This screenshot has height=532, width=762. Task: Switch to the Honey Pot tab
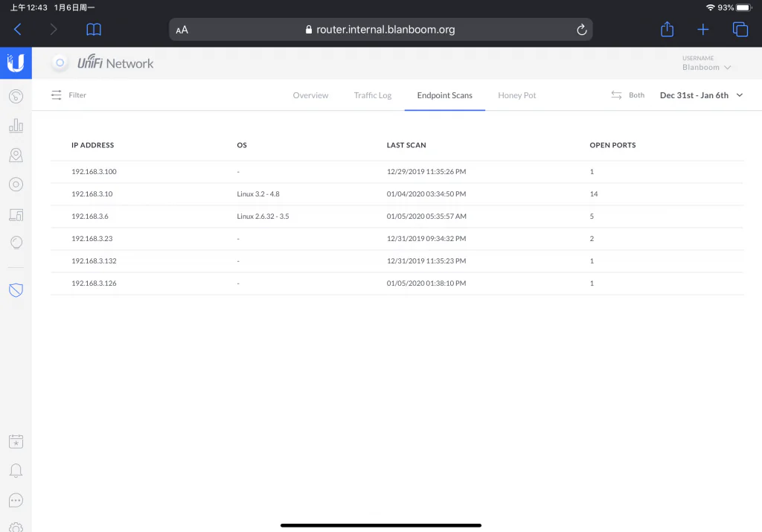[x=516, y=95]
